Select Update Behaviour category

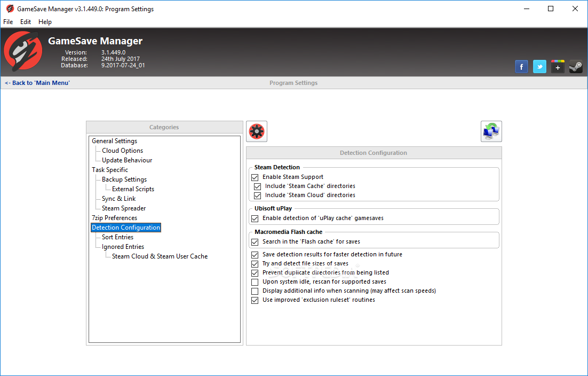tap(127, 160)
